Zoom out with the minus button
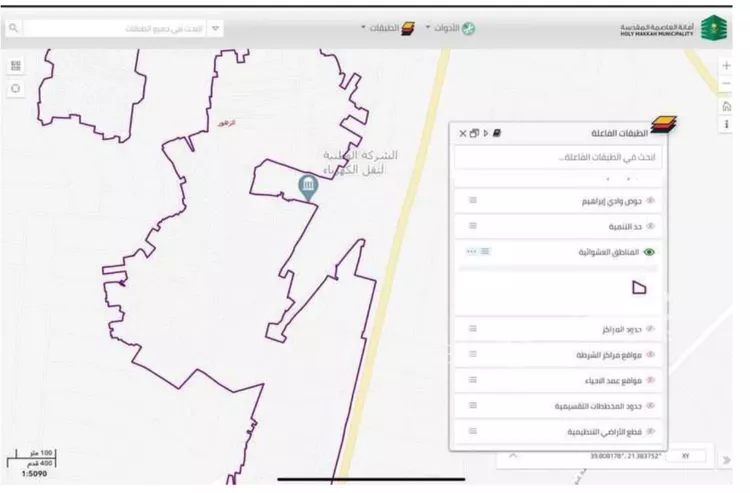The width and height of the screenshot is (750, 493). point(726,84)
